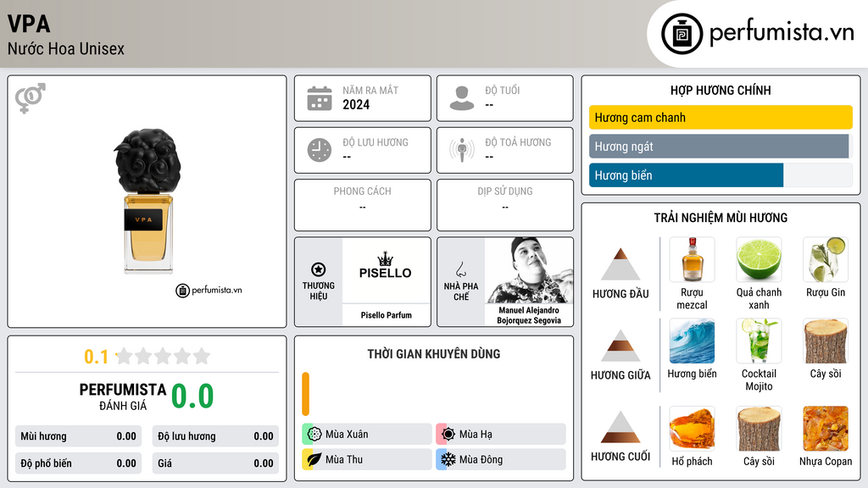The width and height of the screenshot is (868, 488).
Task: Select the Mùa Đông season button
Action: point(501,459)
